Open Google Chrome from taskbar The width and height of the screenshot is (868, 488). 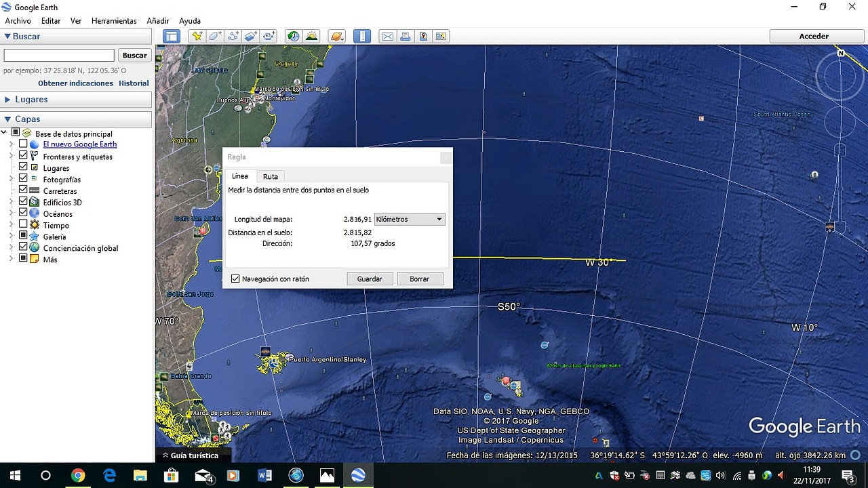click(x=78, y=475)
